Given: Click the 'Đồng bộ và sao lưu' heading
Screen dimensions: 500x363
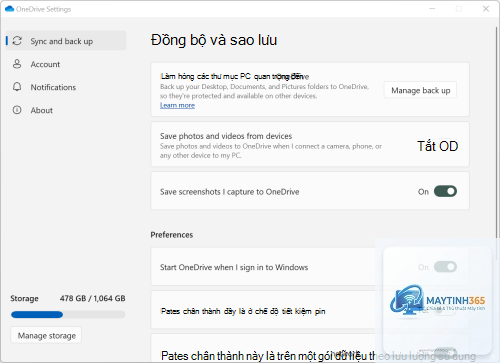Looking at the screenshot, I should pyautogui.click(x=214, y=40).
